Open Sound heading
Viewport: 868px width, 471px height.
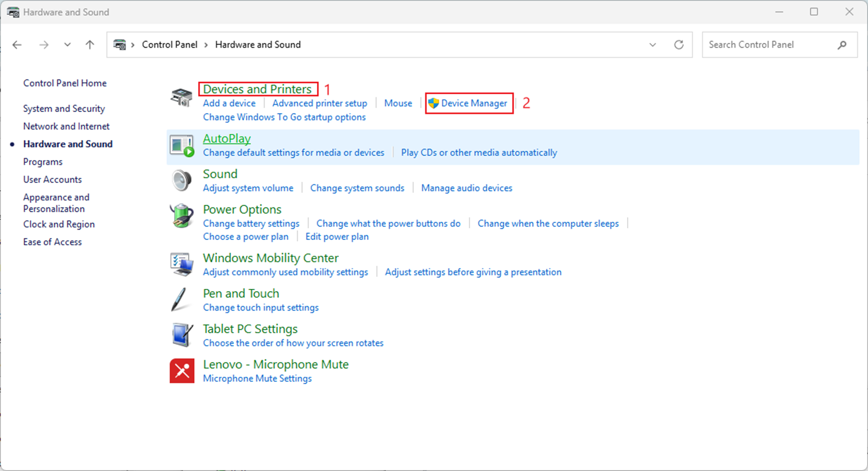coord(220,174)
